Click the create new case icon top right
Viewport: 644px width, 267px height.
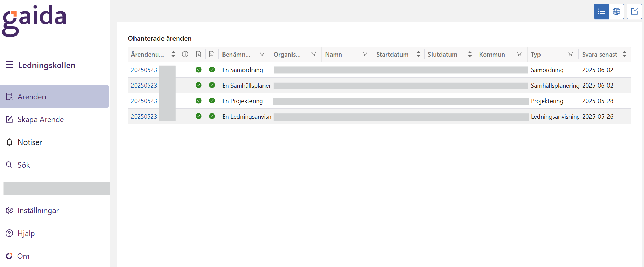click(634, 11)
